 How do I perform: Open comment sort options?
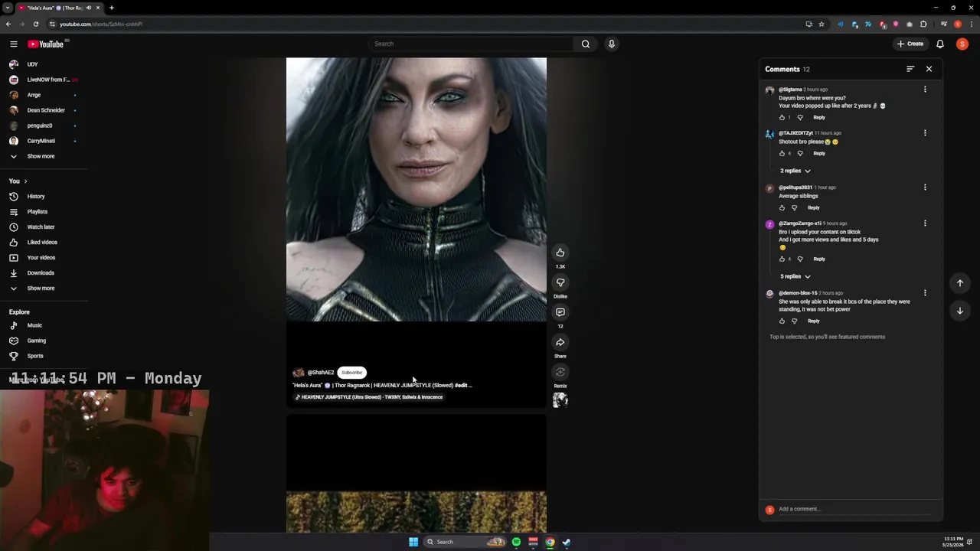[910, 69]
